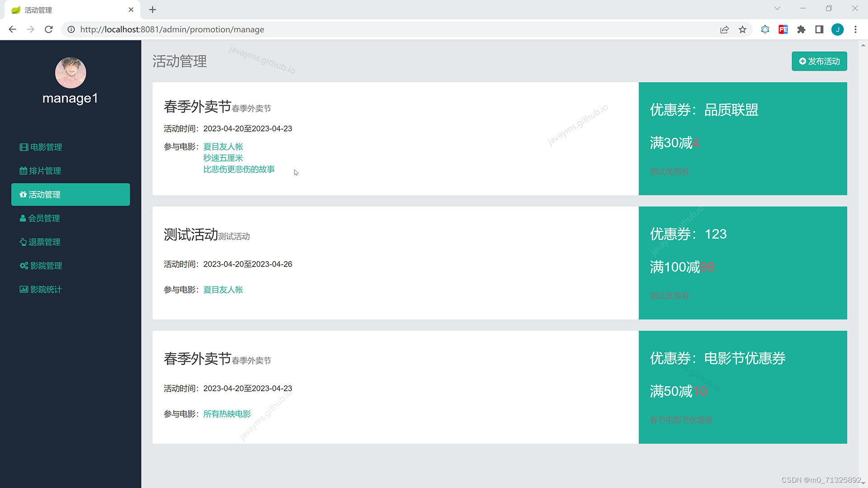Open a new tab with the plus button

point(152,9)
